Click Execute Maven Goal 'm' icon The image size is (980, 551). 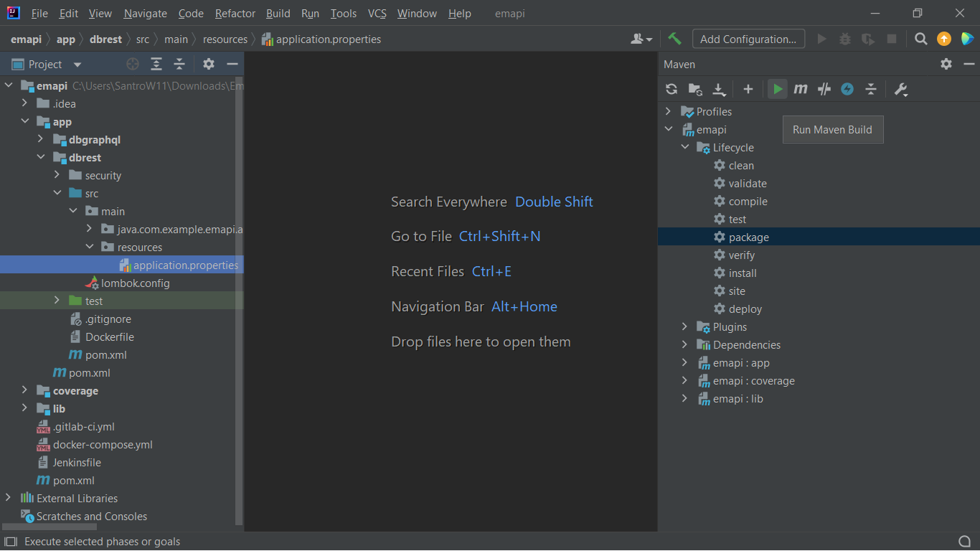pos(801,89)
